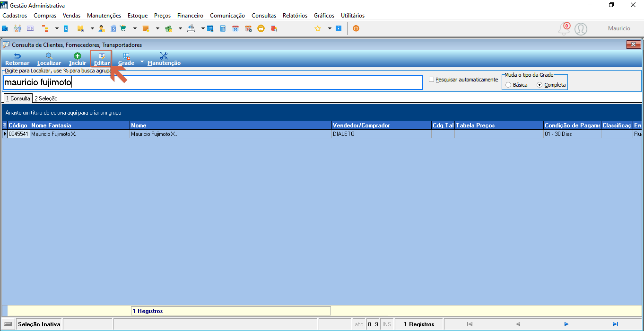Open the Relatórios menu
The height and width of the screenshot is (331, 644).
click(x=295, y=16)
